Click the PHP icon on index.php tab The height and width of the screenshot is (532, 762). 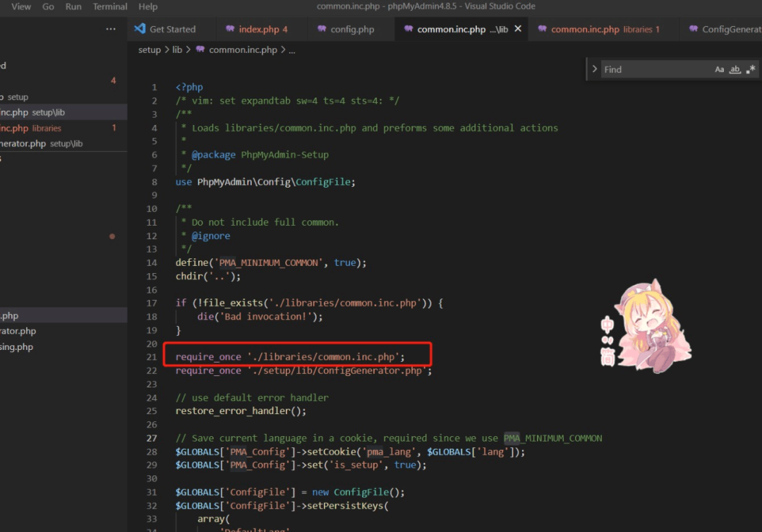click(x=230, y=29)
